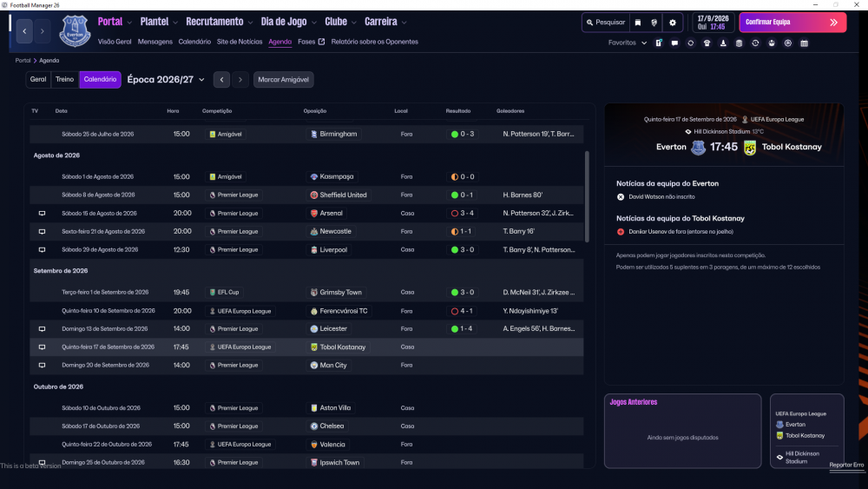Expand the Favoritos dropdown
Image resolution: width=868 pixels, height=489 pixels.
(x=628, y=43)
